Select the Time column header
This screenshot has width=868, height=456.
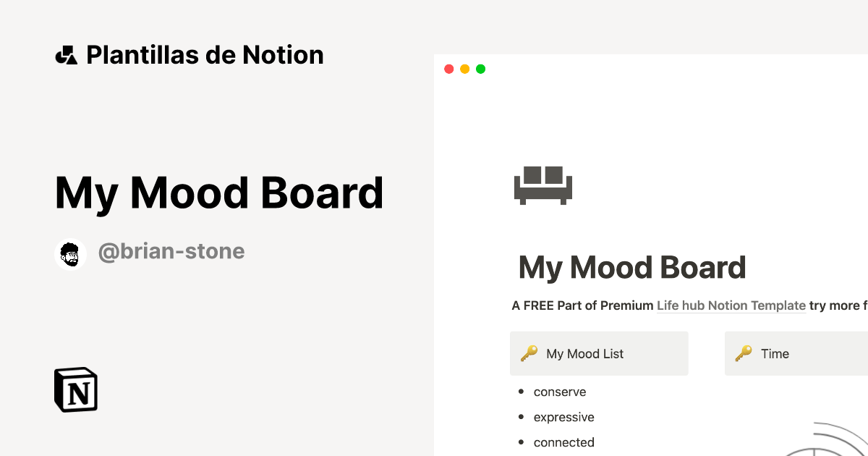click(x=775, y=353)
